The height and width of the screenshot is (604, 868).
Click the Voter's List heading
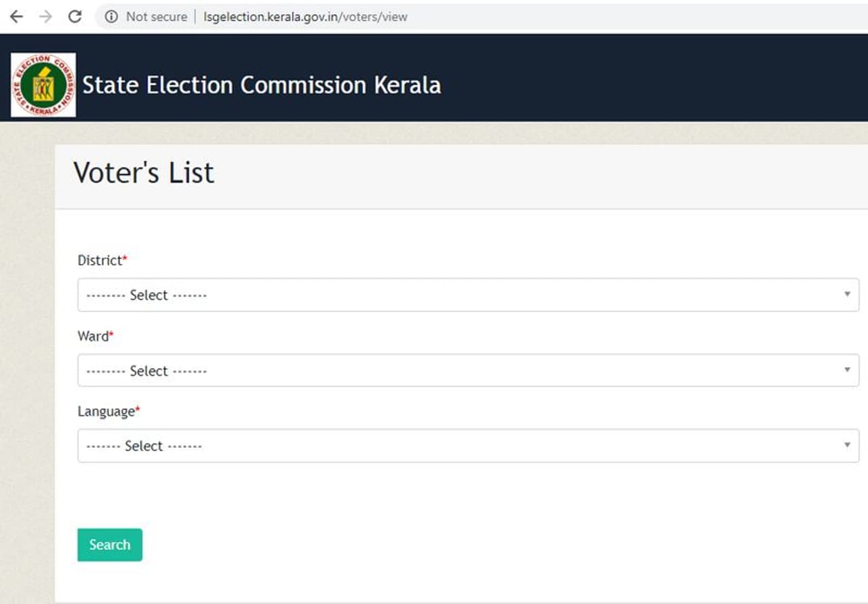(x=144, y=173)
